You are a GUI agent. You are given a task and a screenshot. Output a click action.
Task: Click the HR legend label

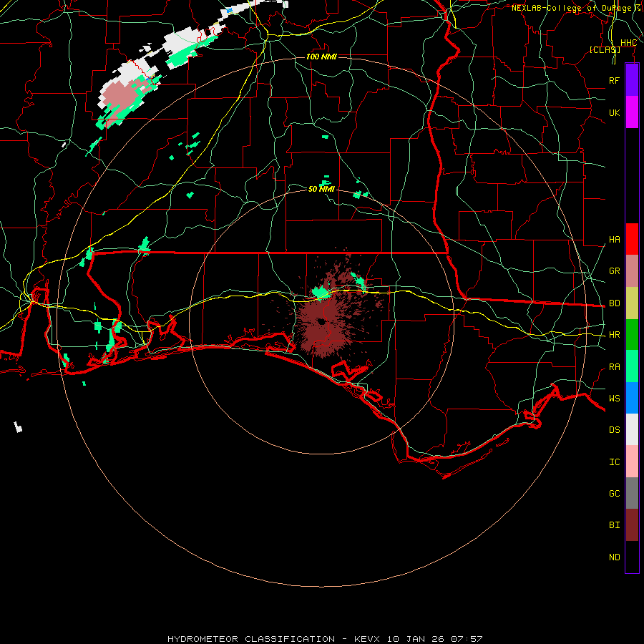[614, 335]
